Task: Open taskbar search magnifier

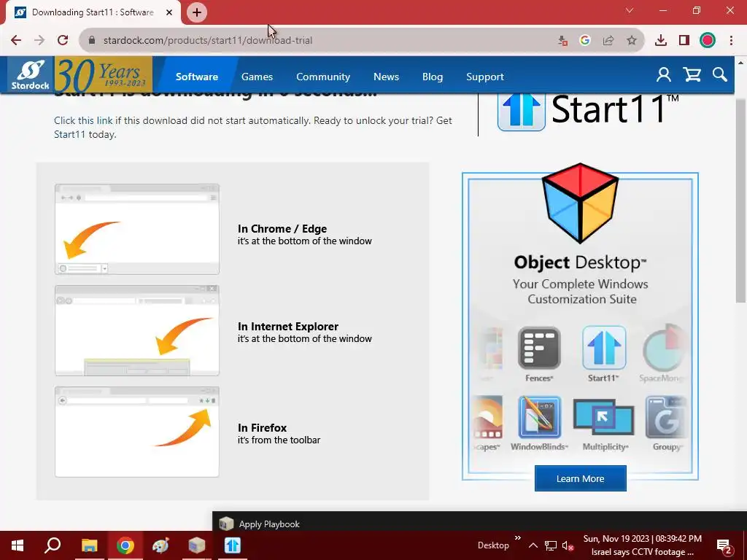Action: point(53,545)
